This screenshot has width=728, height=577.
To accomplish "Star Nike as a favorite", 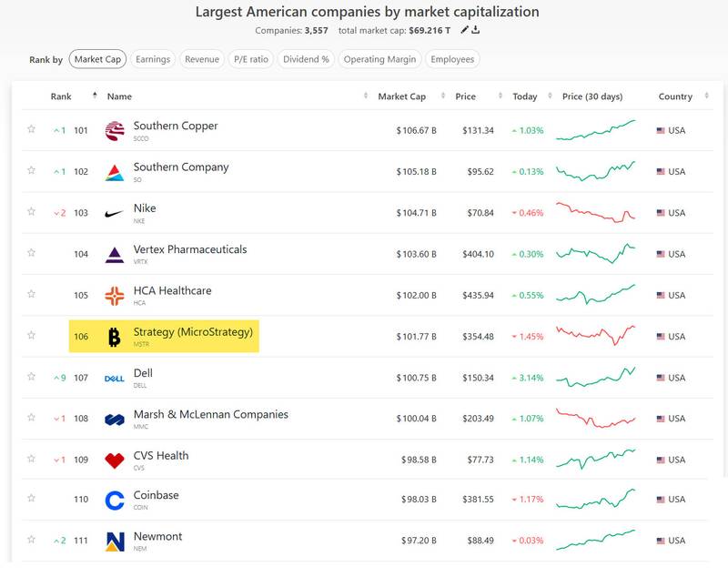I will [31, 211].
